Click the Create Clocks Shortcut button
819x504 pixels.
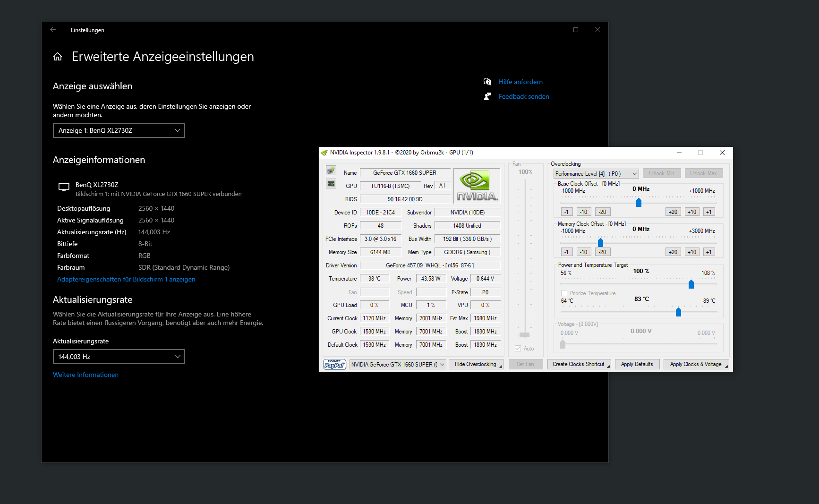[579, 364]
